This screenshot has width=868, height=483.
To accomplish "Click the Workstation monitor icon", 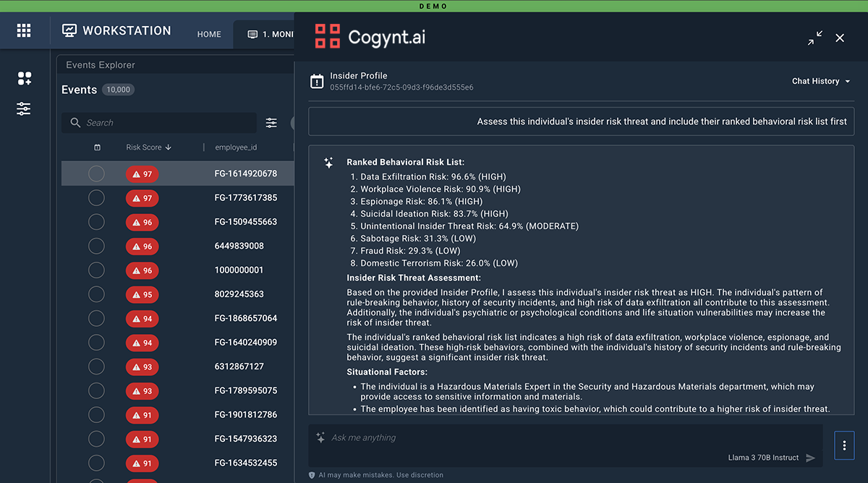I will pos(69,30).
